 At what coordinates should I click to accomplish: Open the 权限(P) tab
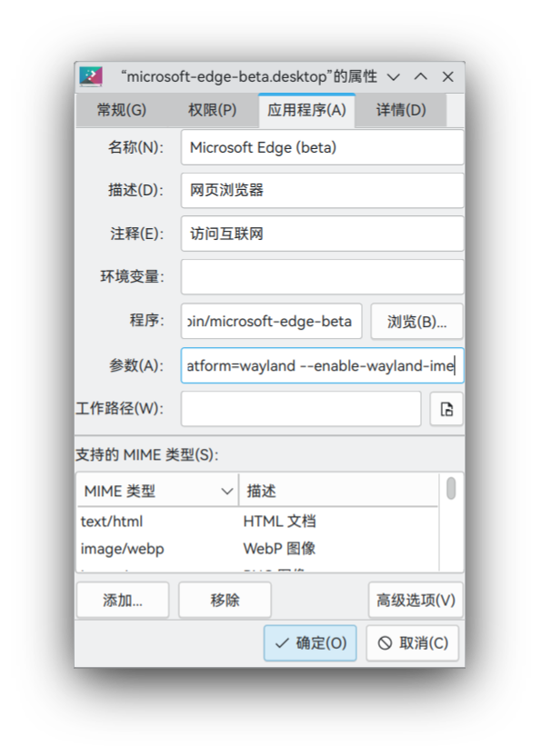pos(212,110)
